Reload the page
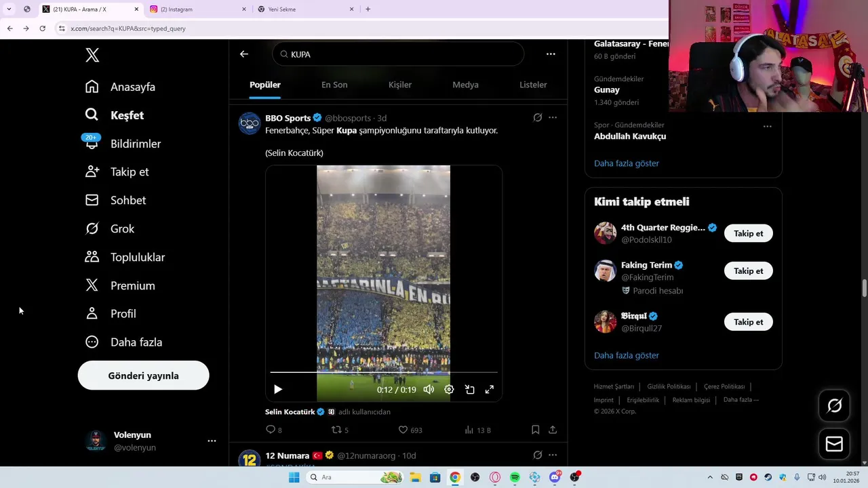868x488 pixels. click(x=42, y=28)
